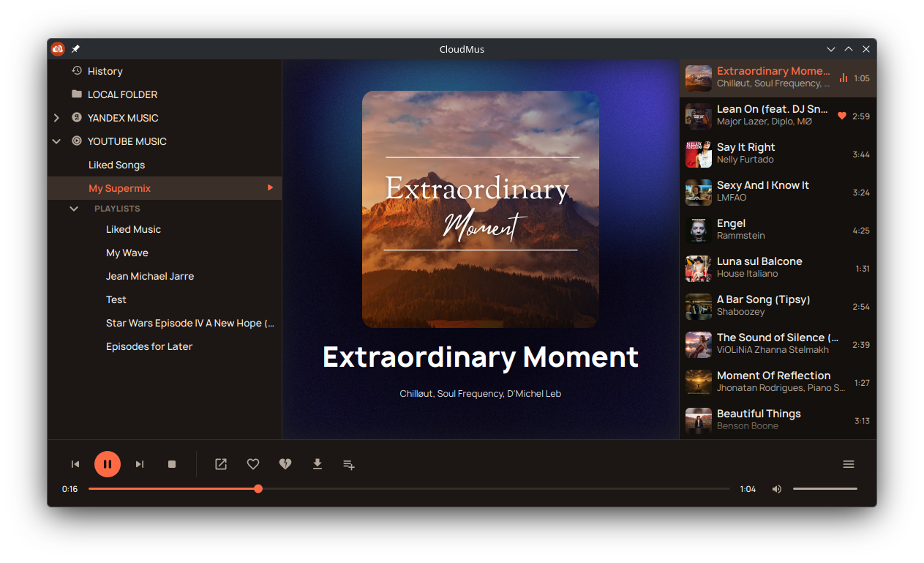The height and width of the screenshot is (563, 924).
Task: Toggle the pin window icon
Action: (75, 49)
